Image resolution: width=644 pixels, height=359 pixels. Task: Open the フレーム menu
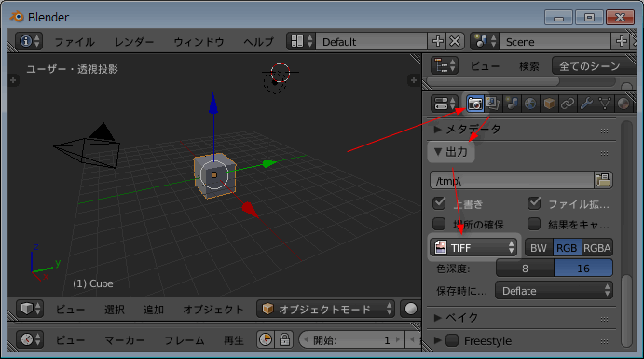185,340
